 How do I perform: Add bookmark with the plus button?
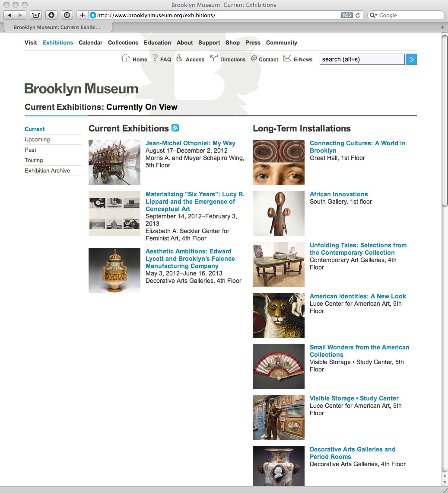(x=83, y=15)
